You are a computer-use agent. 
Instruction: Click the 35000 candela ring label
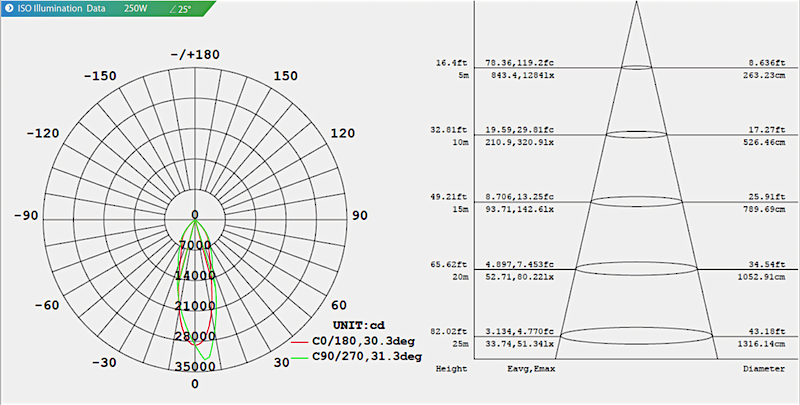click(x=195, y=367)
